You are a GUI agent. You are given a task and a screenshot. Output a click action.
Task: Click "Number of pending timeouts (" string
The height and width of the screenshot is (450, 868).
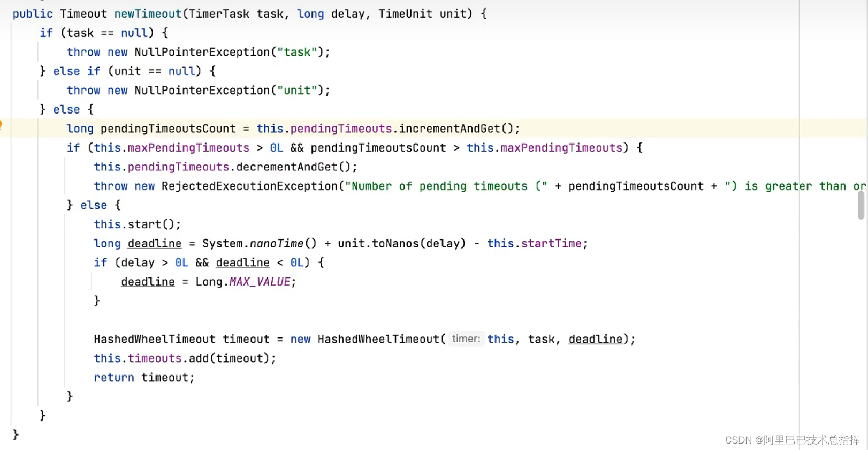tap(446, 186)
